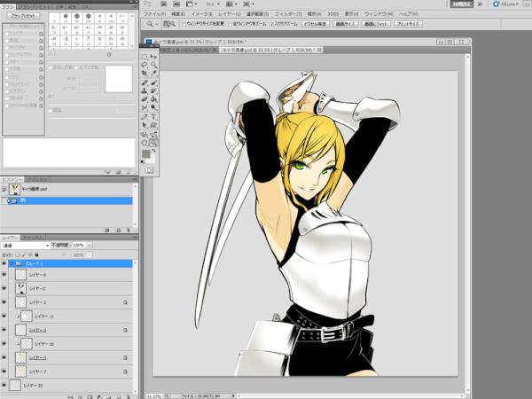Select the Clone Stamp tool
The height and width of the screenshot is (399, 532).
(145, 91)
